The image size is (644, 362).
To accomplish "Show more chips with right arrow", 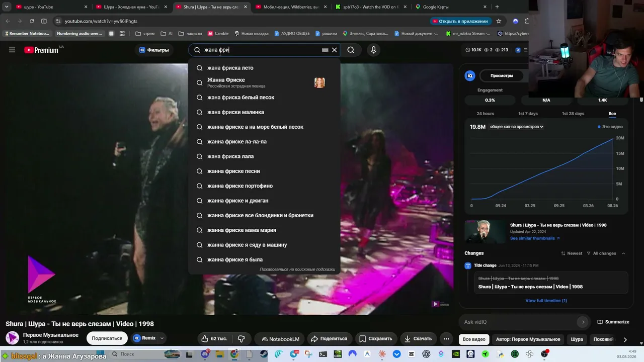I will pyautogui.click(x=625, y=339).
